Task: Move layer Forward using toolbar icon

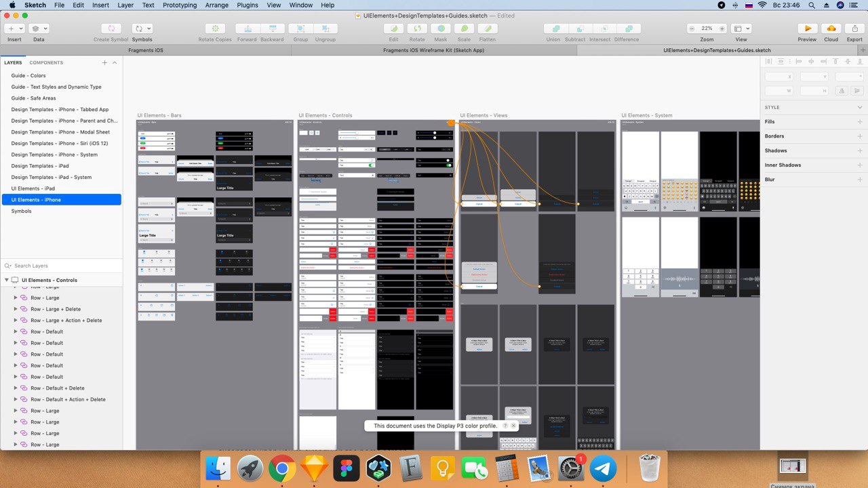Action: coord(247,28)
